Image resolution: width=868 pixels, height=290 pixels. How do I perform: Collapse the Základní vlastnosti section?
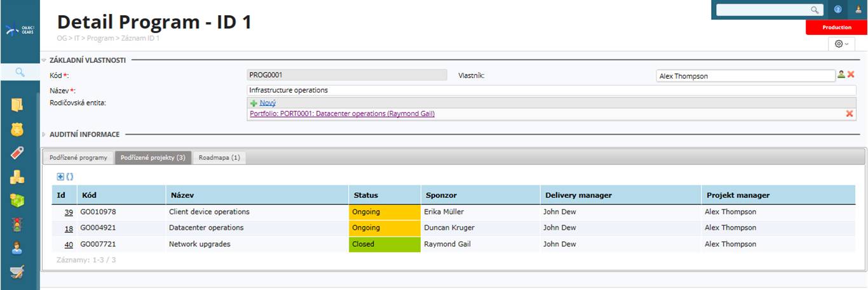click(x=44, y=60)
